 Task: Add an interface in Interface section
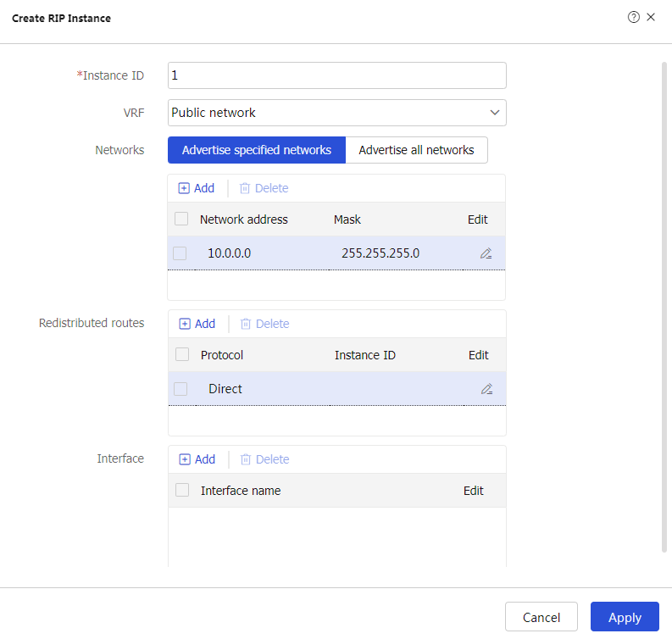[197, 459]
